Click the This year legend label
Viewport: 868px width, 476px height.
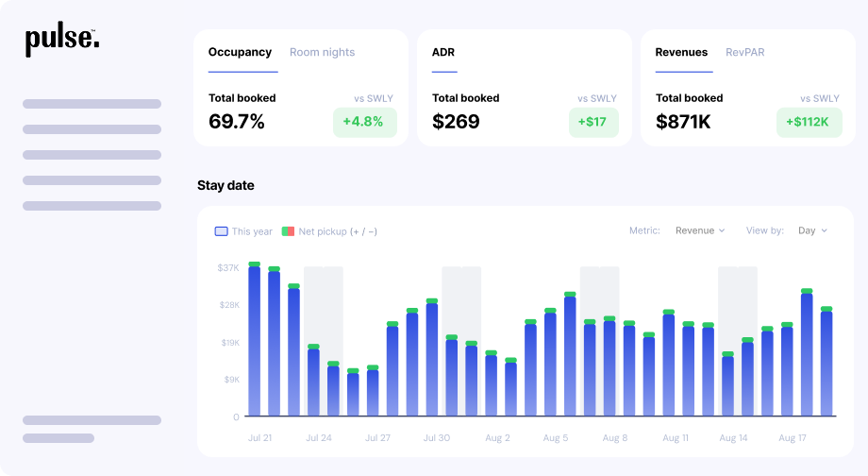(252, 231)
